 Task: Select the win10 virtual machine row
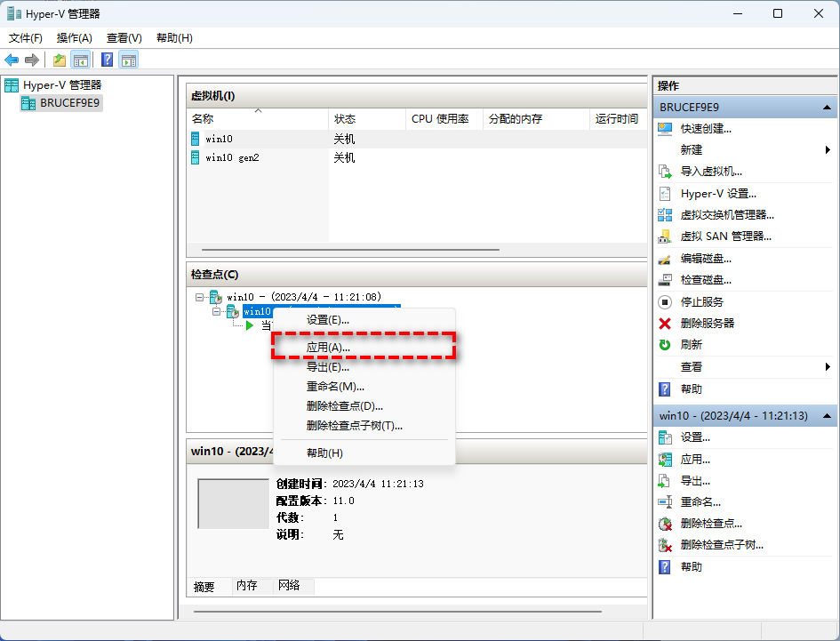click(417, 140)
